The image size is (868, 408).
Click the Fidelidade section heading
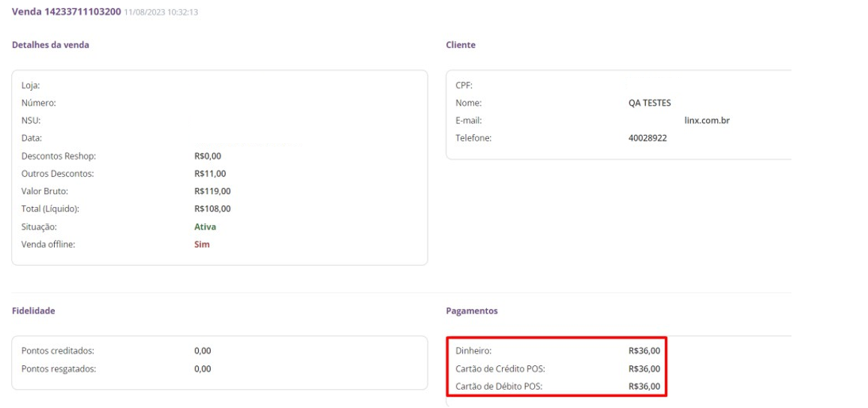click(x=33, y=311)
